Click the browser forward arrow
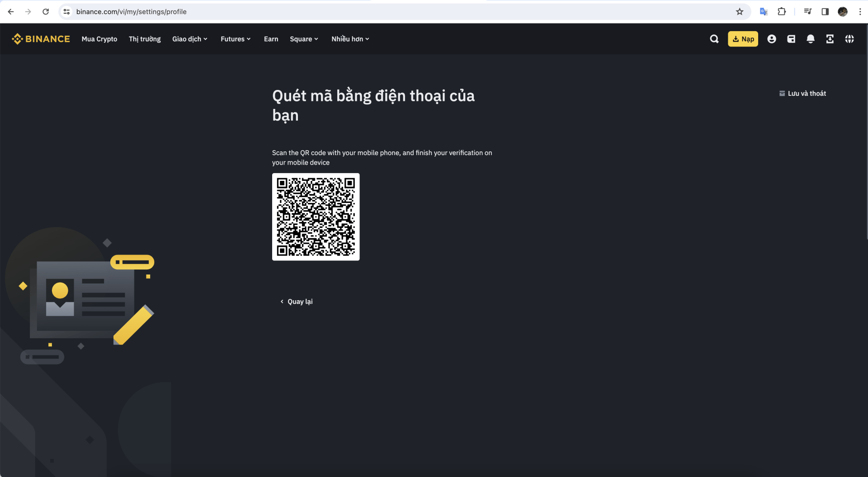Image resolution: width=868 pixels, height=477 pixels. click(28, 12)
